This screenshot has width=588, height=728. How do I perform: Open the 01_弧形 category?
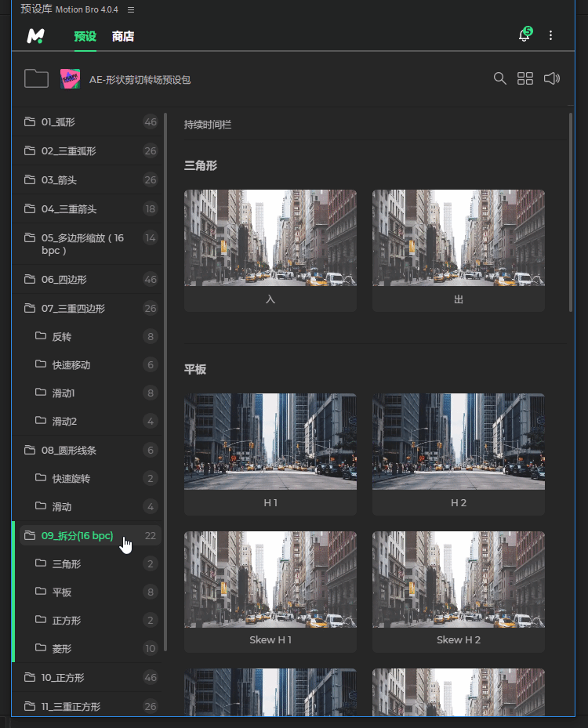[87, 122]
